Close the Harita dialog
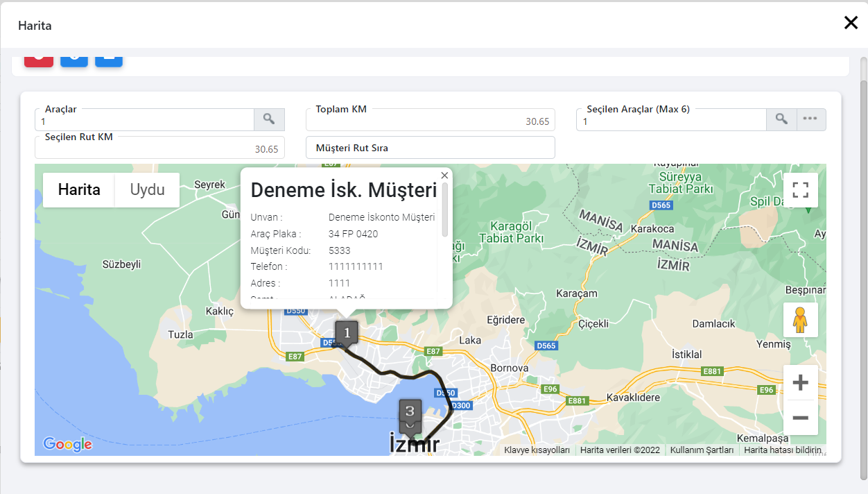 pos(851,23)
